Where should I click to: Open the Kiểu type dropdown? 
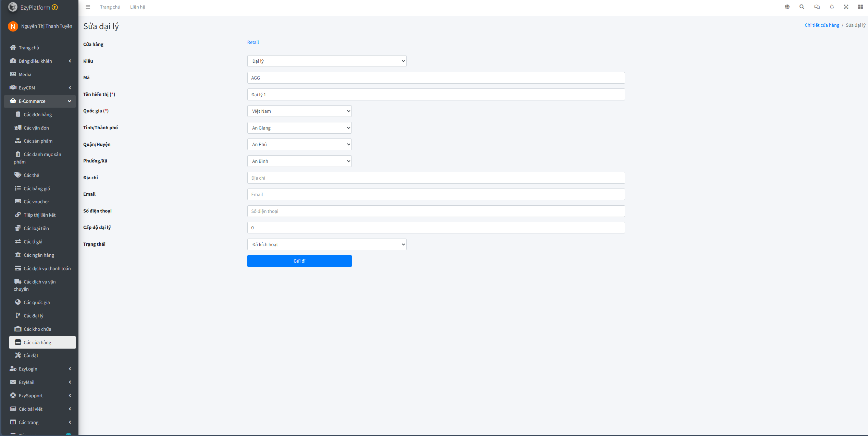326,61
